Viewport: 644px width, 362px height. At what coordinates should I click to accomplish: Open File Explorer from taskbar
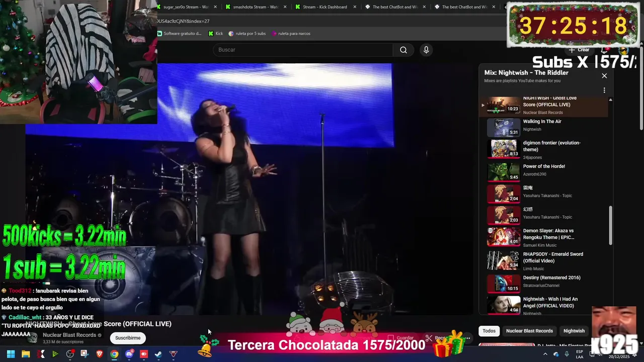click(26, 354)
